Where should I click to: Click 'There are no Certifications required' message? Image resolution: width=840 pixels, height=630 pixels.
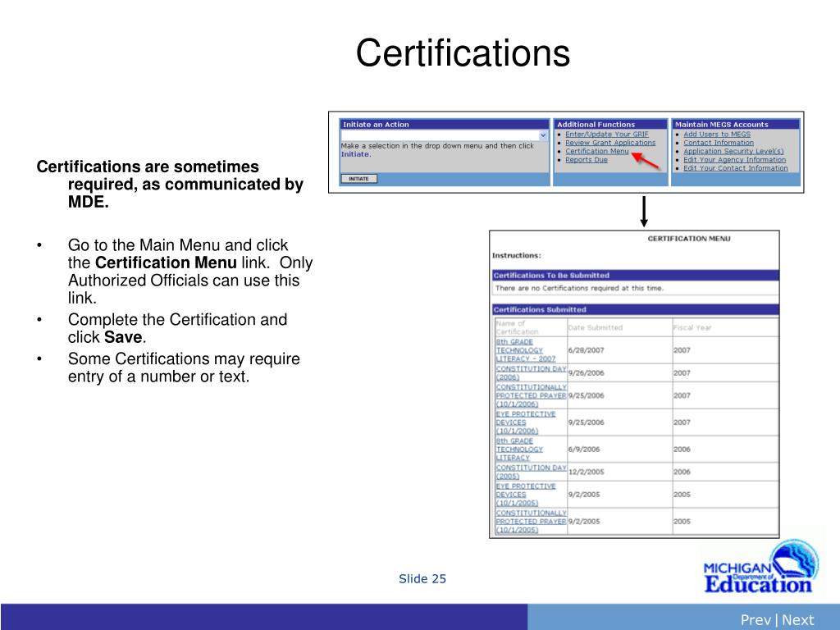tap(579, 288)
